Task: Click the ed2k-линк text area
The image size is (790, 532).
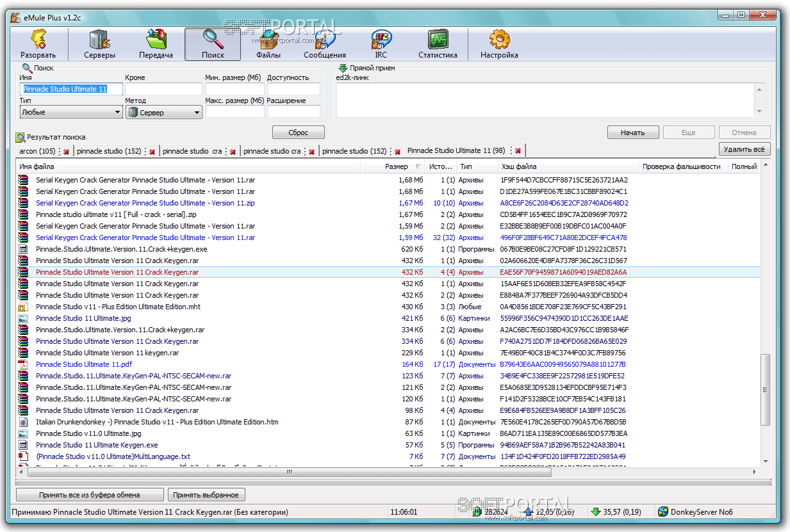Action: [x=545, y=100]
